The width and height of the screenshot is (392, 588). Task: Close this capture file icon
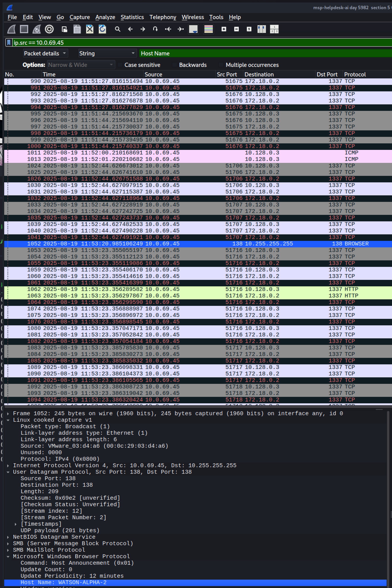tap(90, 29)
